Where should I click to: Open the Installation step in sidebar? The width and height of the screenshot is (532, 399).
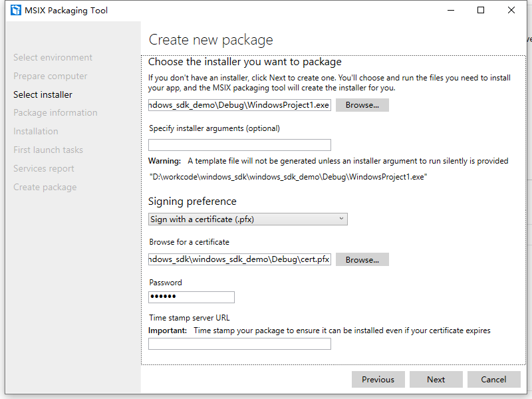point(35,132)
